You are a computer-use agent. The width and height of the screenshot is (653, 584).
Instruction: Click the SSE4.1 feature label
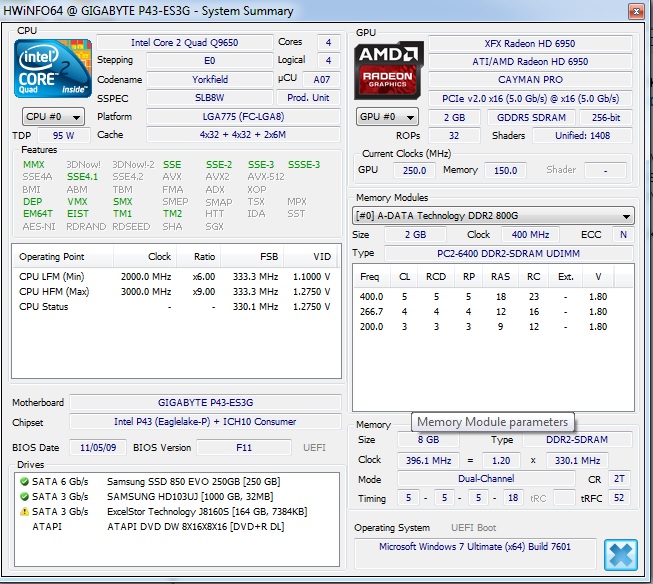[x=82, y=177]
